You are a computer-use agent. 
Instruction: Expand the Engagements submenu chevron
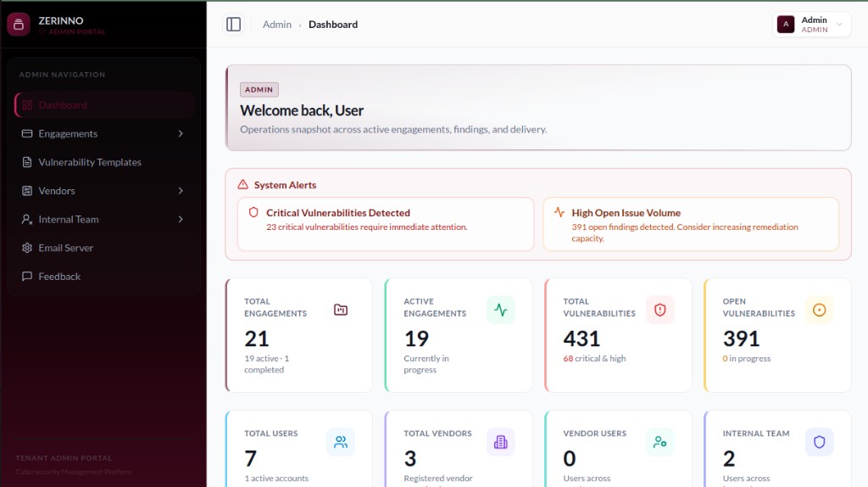181,133
